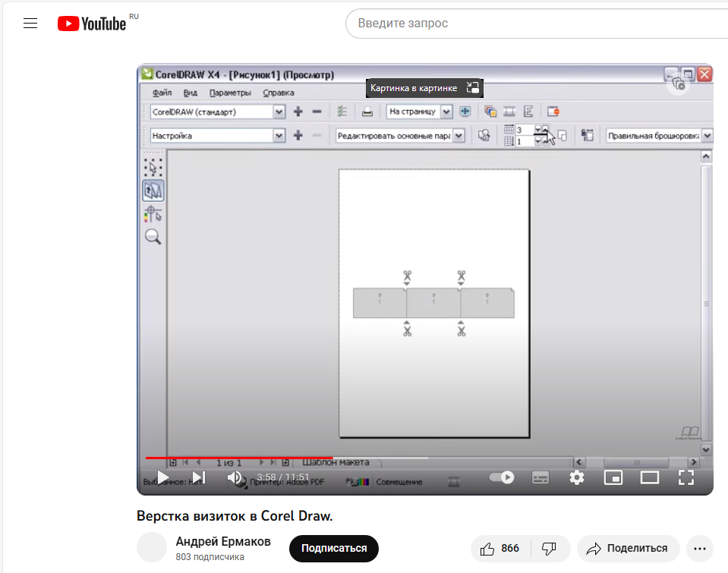Open player settings gear
The width and height of the screenshot is (728, 573).
577,477
